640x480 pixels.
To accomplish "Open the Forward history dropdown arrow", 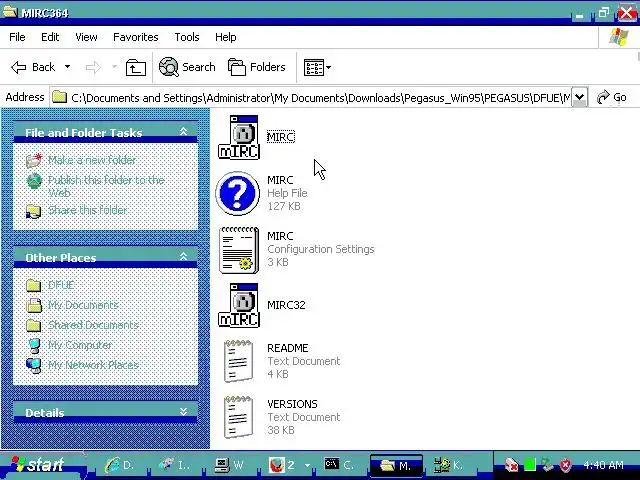I will 115,67.
